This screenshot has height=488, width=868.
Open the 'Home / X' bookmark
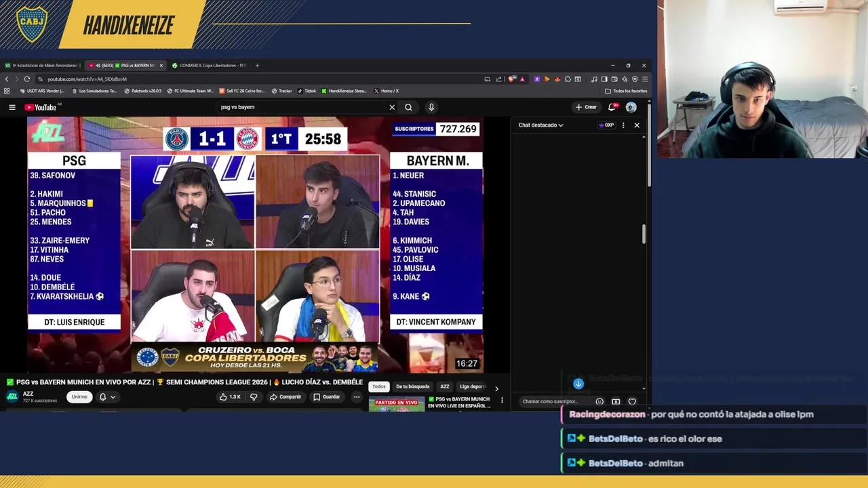click(387, 91)
